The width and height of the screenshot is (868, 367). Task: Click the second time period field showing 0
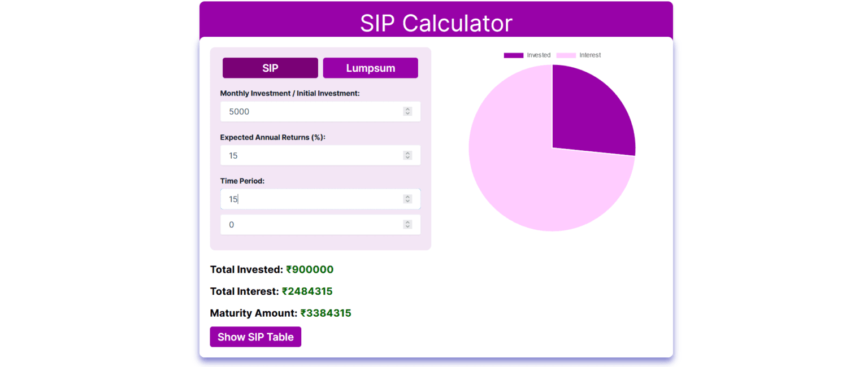point(320,225)
